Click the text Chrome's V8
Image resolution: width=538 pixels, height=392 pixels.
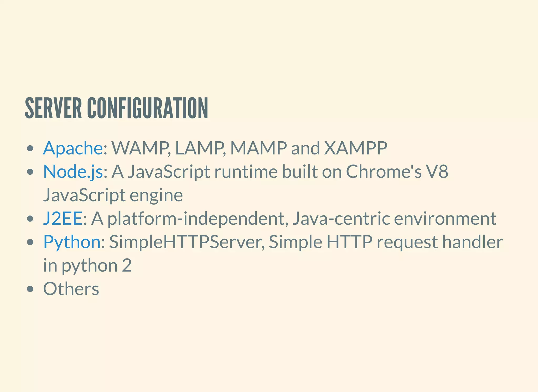pyautogui.click(x=397, y=172)
